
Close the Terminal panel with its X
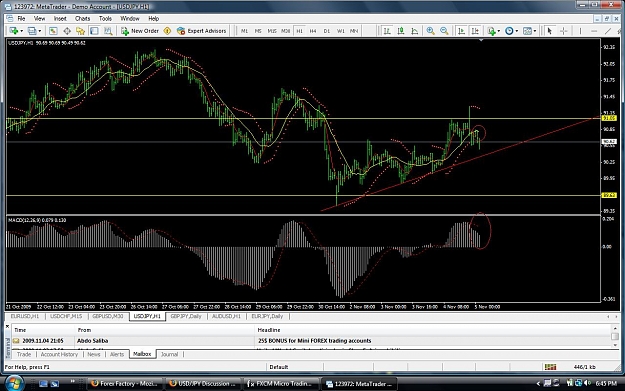(x=7, y=326)
